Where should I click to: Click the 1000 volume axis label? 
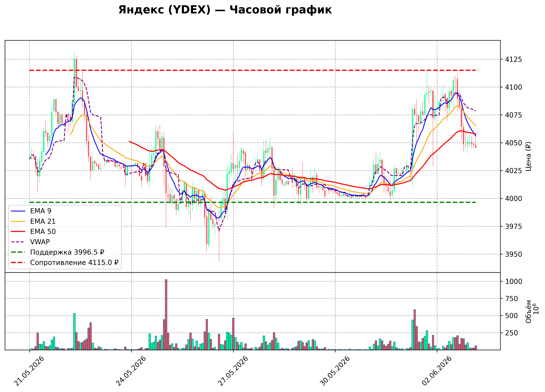[x=514, y=281]
